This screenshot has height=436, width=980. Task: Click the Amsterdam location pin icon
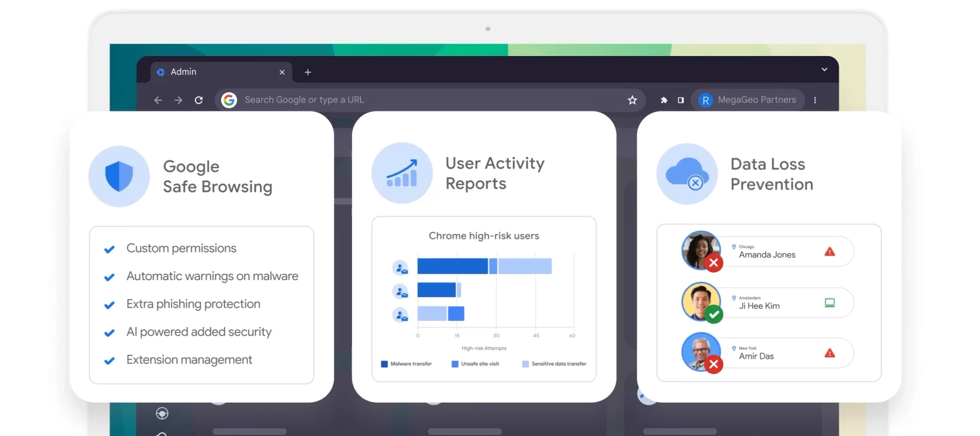click(x=734, y=298)
